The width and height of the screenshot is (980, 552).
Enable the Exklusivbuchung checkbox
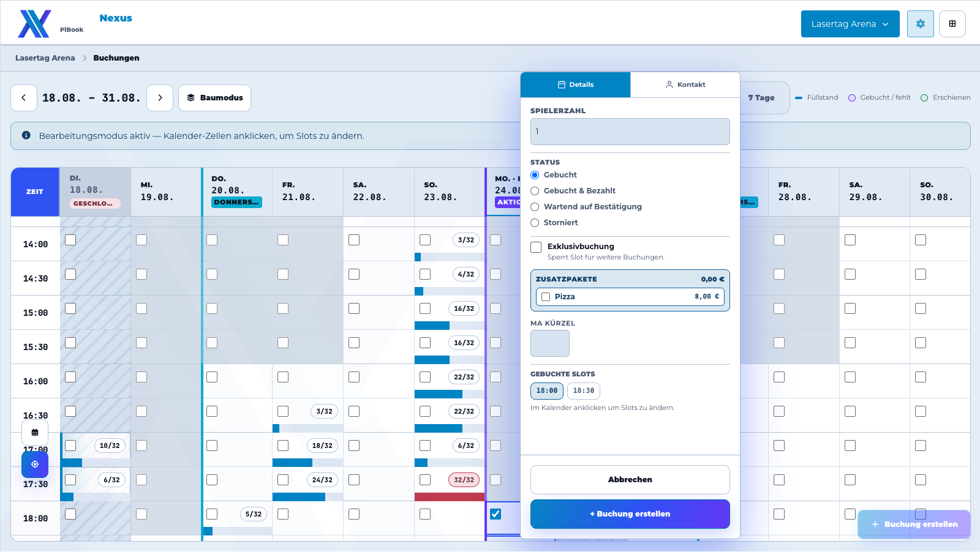536,247
